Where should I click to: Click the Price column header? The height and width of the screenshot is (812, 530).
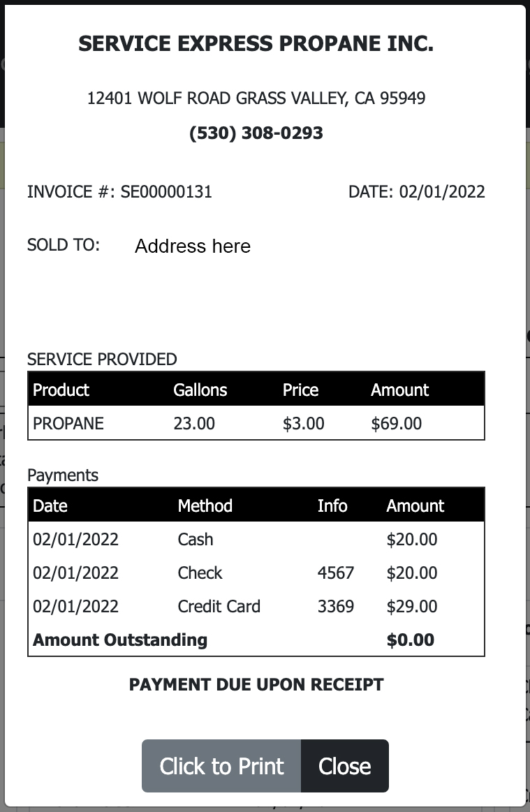(300, 390)
